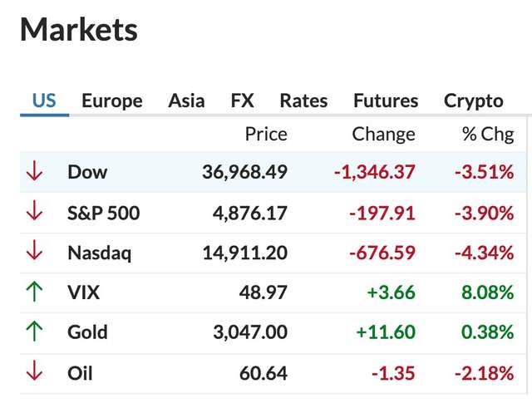Show the Rates tab

point(303,101)
